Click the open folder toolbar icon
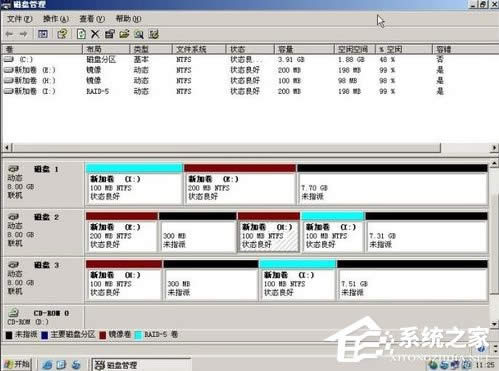499x371 pixels. 124,34
